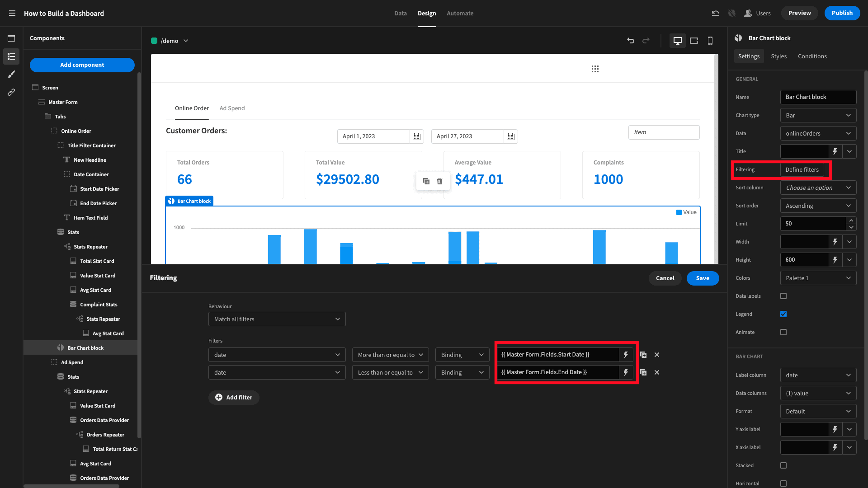The image size is (868, 488).
Task: Cancel the filtering drawer
Action: (x=665, y=278)
